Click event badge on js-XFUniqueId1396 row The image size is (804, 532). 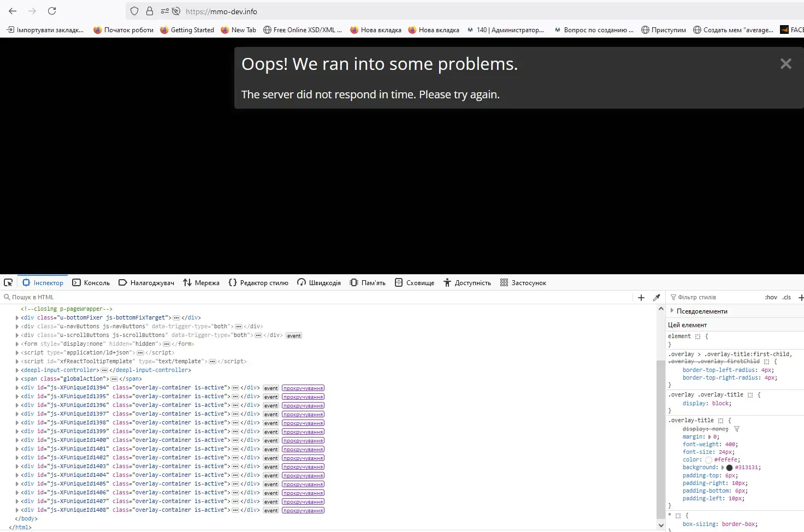tap(271, 405)
